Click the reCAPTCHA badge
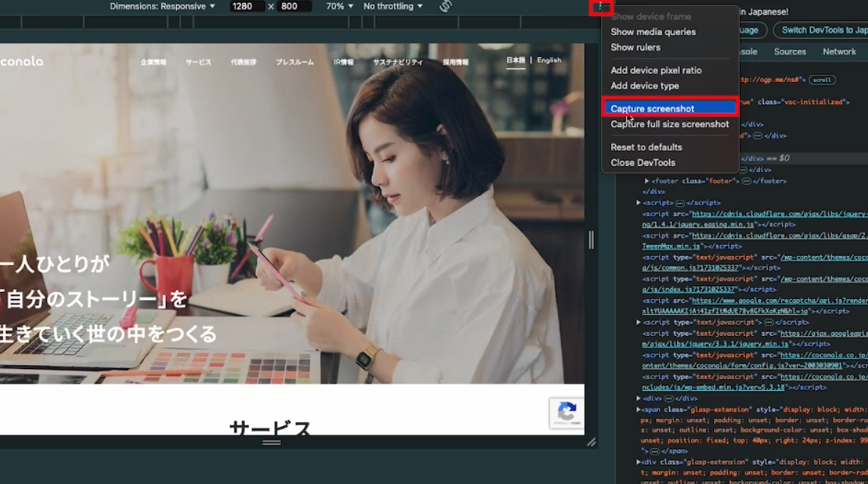The height and width of the screenshot is (484, 868). [x=566, y=413]
